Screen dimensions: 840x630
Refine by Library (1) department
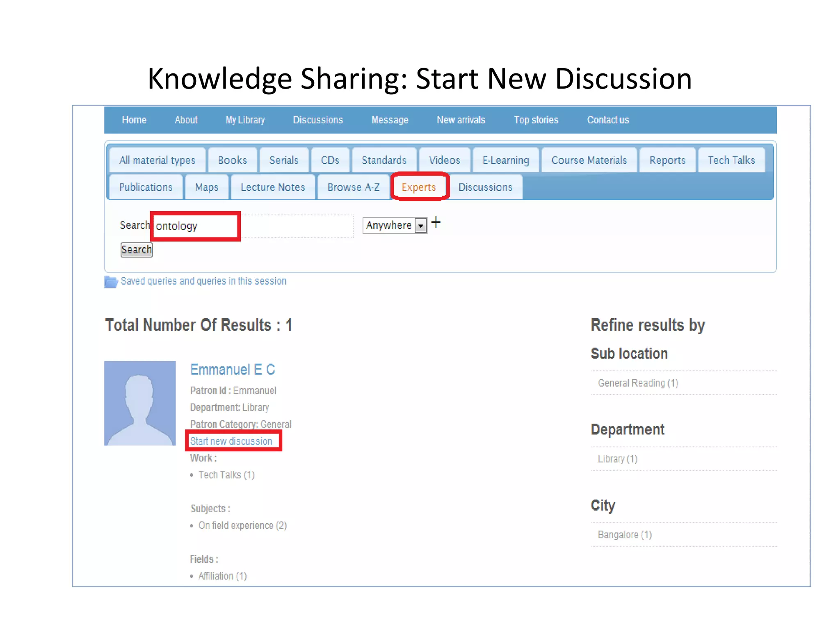[x=617, y=459]
